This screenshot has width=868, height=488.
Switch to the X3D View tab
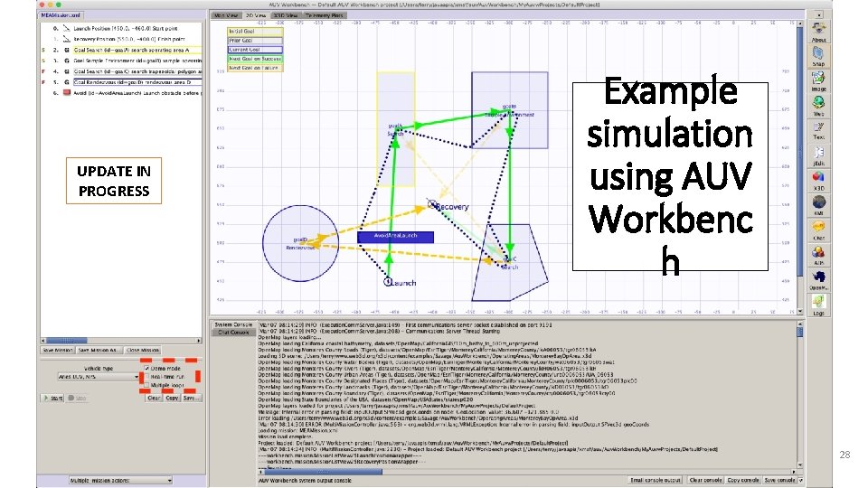[286, 15]
